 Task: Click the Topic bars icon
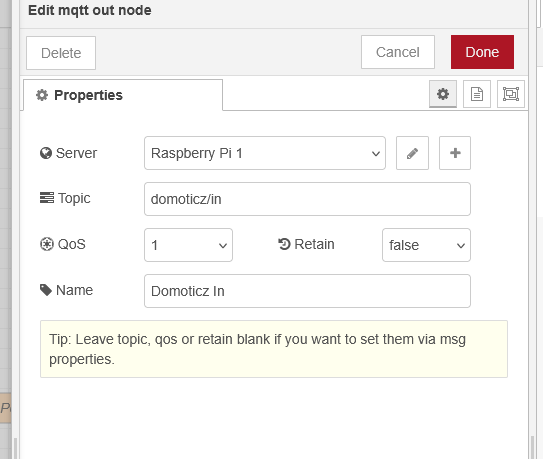click(x=47, y=198)
